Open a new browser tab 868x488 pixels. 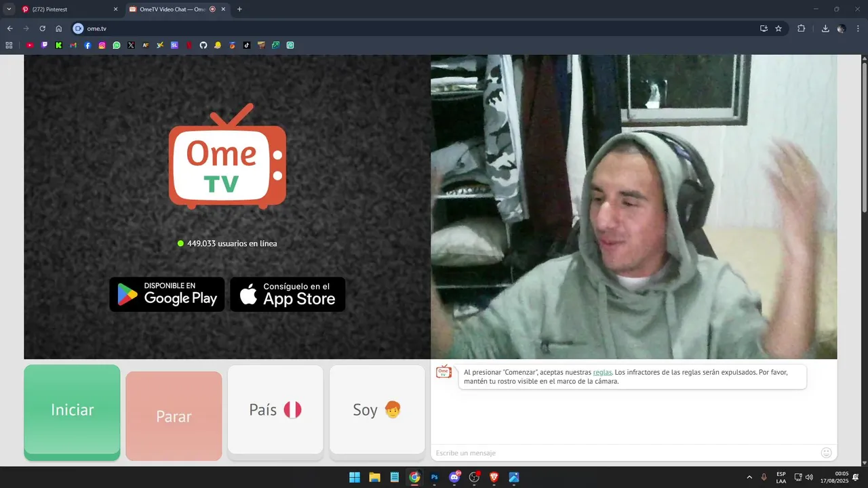[239, 9]
